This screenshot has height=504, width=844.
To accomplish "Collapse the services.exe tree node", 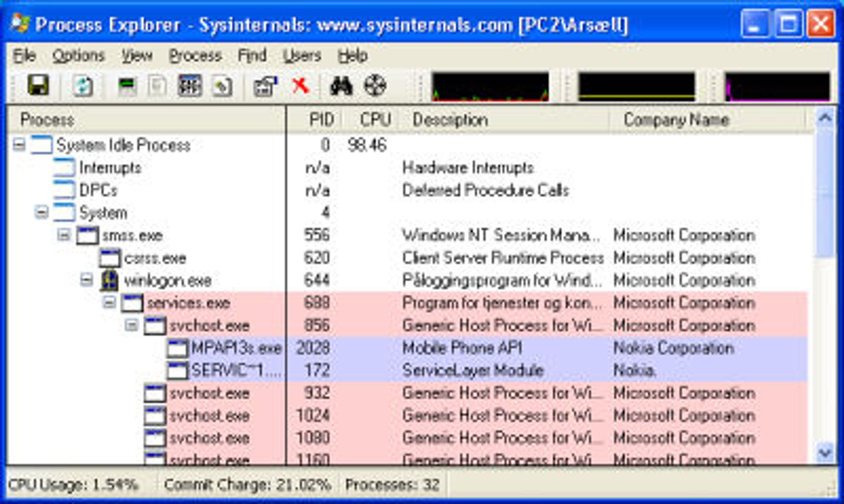I will point(109,302).
